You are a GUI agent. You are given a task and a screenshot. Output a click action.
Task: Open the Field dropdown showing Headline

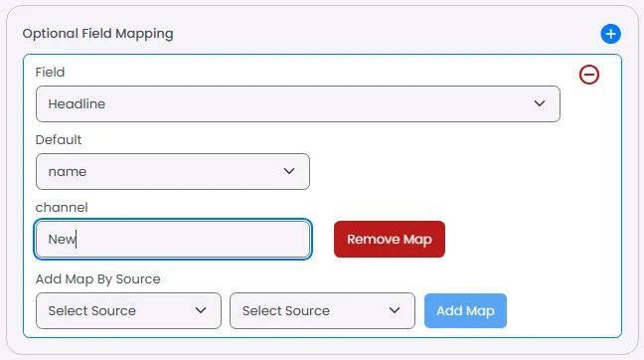pos(298,104)
